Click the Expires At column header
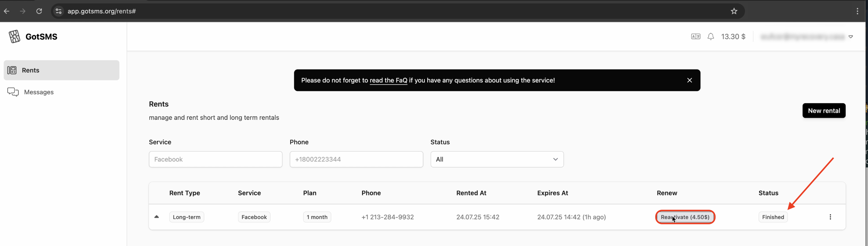The image size is (868, 246). click(x=553, y=193)
